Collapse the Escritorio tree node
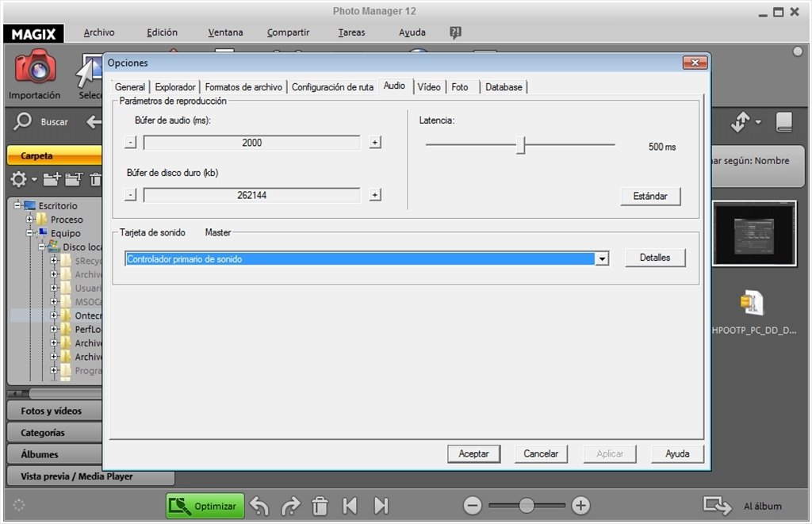 (17, 205)
